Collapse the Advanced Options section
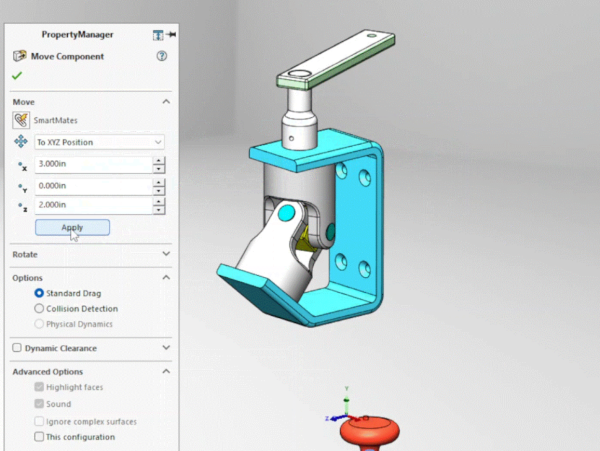This screenshot has width=600, height=451. (x=165, y=372)
